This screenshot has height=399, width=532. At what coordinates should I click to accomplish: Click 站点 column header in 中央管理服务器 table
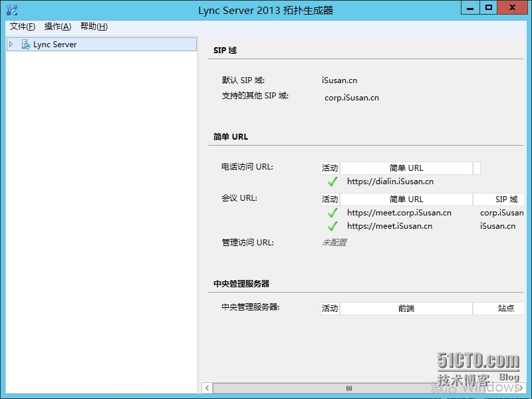[x=498, y=309]
